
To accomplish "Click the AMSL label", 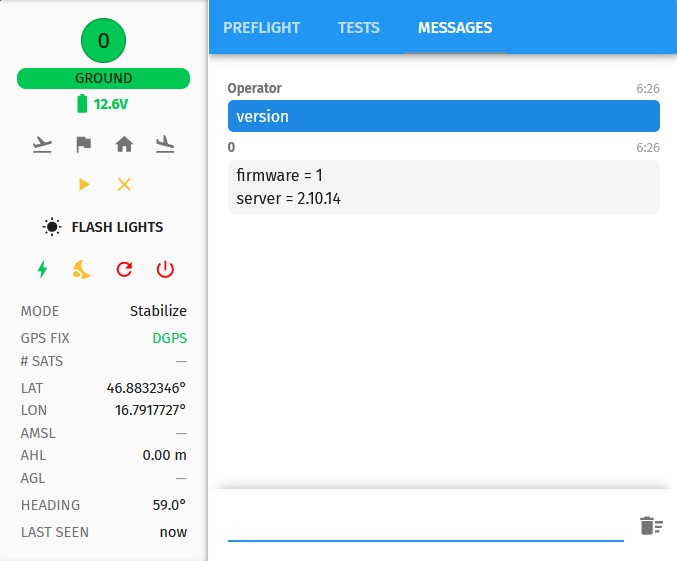I will point(38,433).
